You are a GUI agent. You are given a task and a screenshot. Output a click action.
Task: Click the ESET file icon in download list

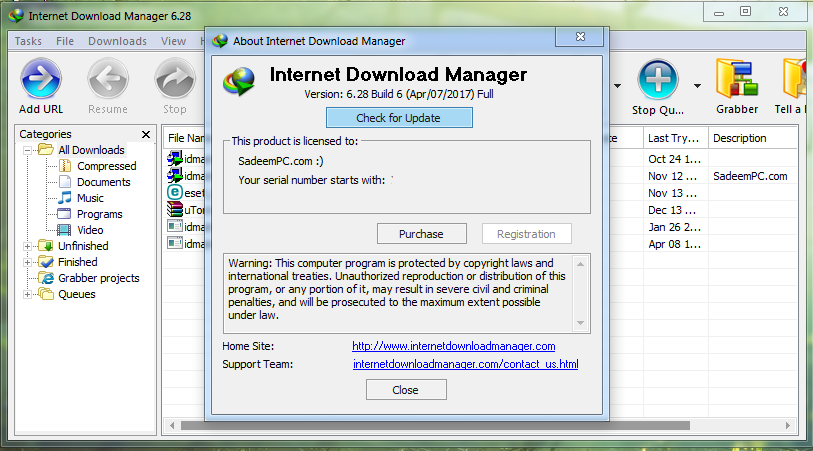click(175, 192)
